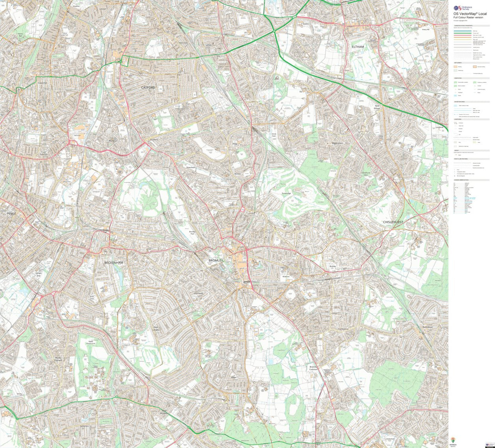Screen dimensions: 495x448
Task: Click the Upper Elmers End label
Action: pos(92,342)
